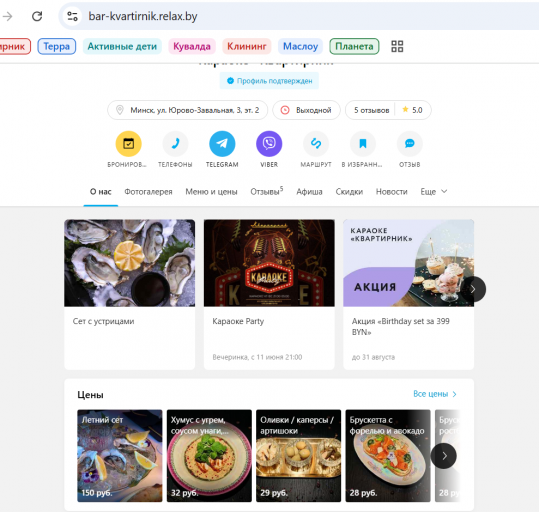
Task: Click the 5 отзывов rating button
Action: click(388, 110)
